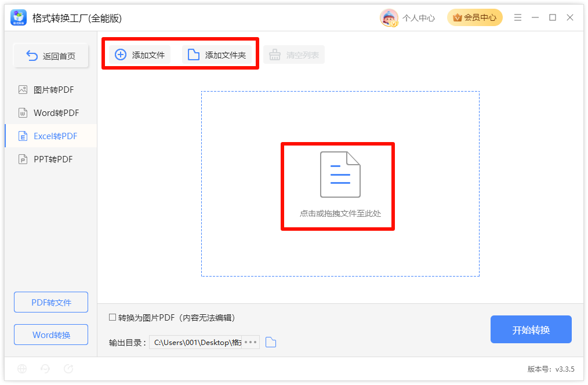The height and width of the screenshot is (385, 588).
Task: Open the 会员中心 membership button
Action: click(474, 17)
